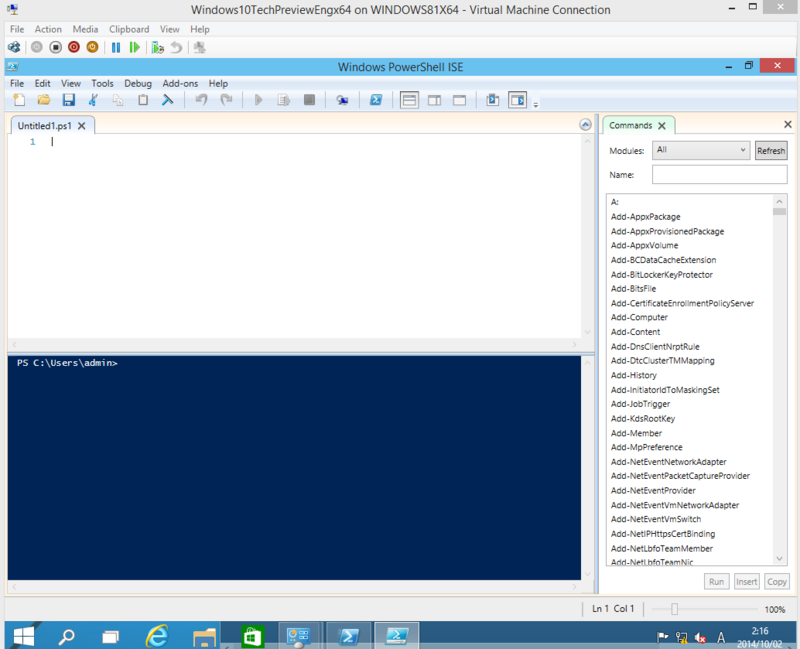Viewport: 800px width, 649px height.
Task: Click the Redo arrow in ISE toolbar
Action: pos(226,100)
